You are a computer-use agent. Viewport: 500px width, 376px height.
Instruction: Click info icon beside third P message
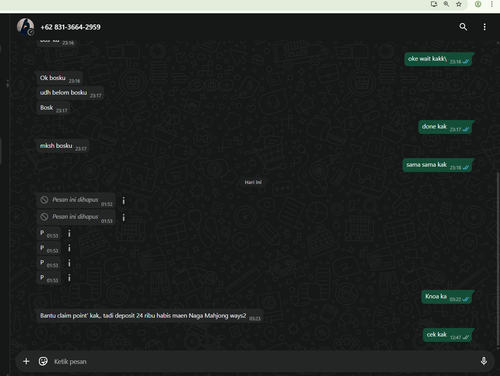pyautogui.click(x=69, y=263)
